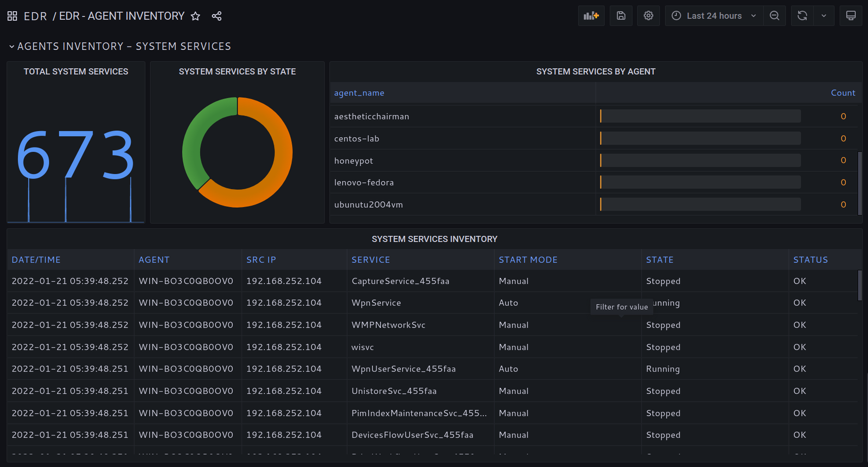
Task: Collapse the Agents Inventory – System Services row
Action: point(12,47)
